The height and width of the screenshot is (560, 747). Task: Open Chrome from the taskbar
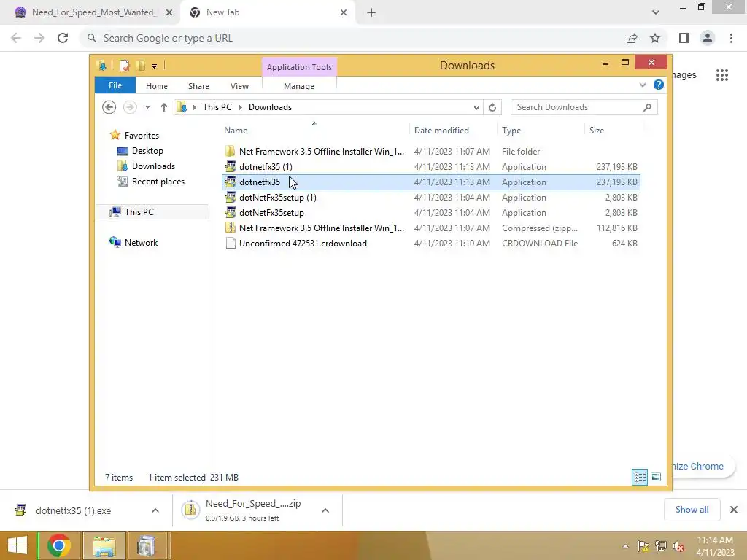[59, 545]
